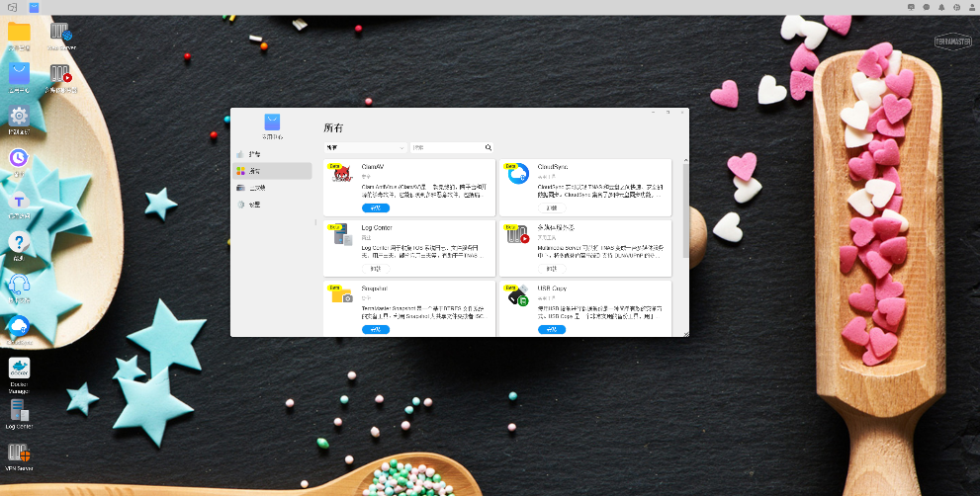This screenshot has height=496, width=980.
Task: Open the purple clock backup desktop icon
Action: 19,157
